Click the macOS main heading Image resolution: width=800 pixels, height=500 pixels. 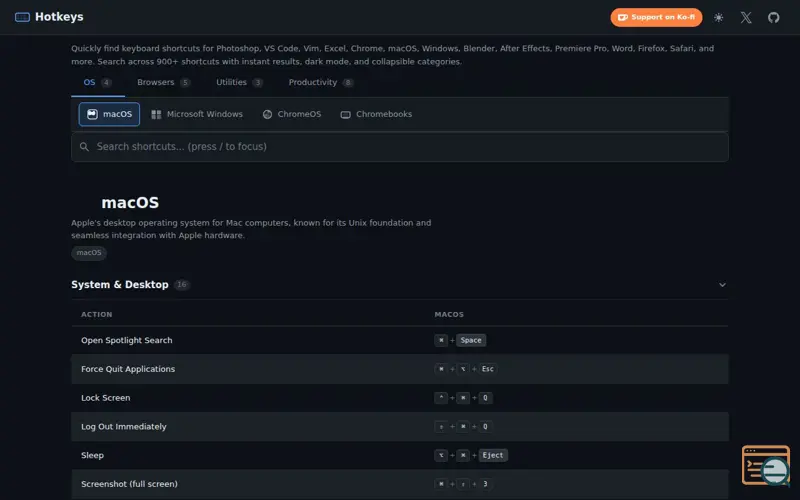point(130,203)
